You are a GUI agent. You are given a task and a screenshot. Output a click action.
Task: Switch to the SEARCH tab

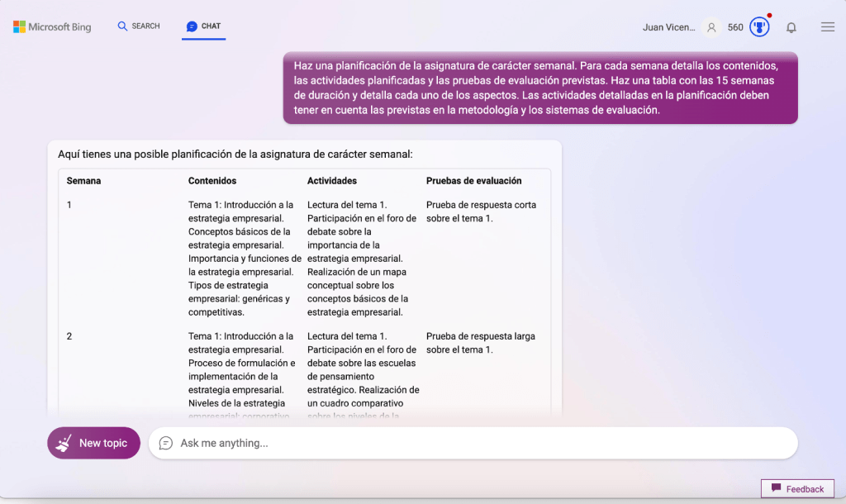[x=139, y=26]
